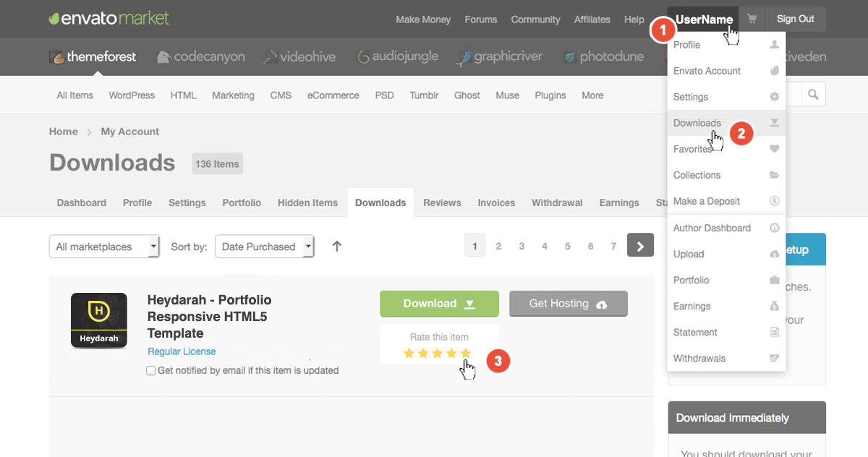Click the Heydarah item thumbnail
This screenshot has height=457, width=868.
99,320
